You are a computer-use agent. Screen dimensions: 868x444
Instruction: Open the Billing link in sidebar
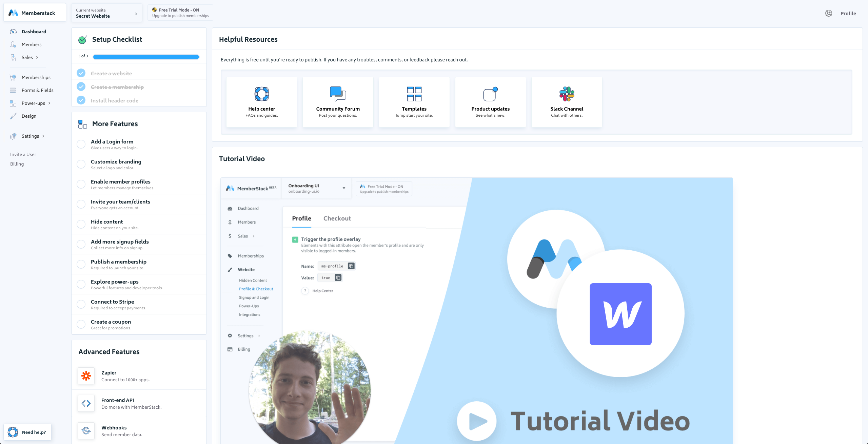[x=17, y=164]
